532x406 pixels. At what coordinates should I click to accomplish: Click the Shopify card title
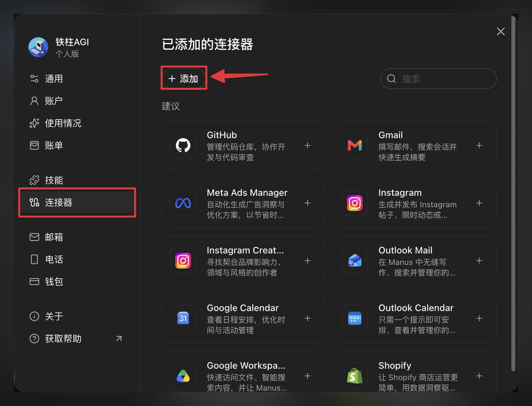(x=395, y=366)
